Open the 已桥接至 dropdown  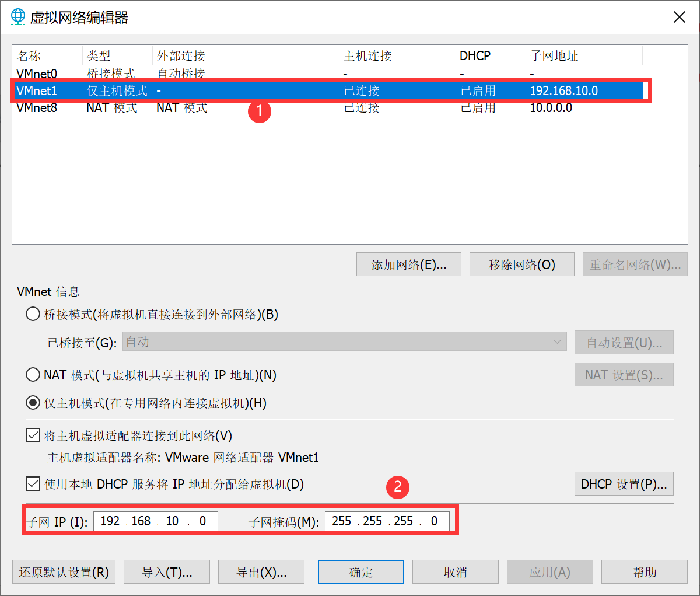[x=344, y=342]
